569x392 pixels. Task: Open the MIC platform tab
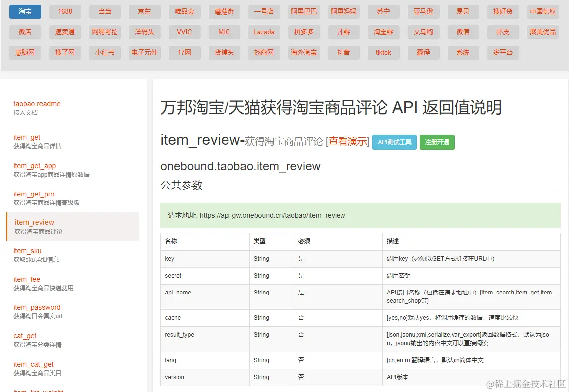click(224, 32)
